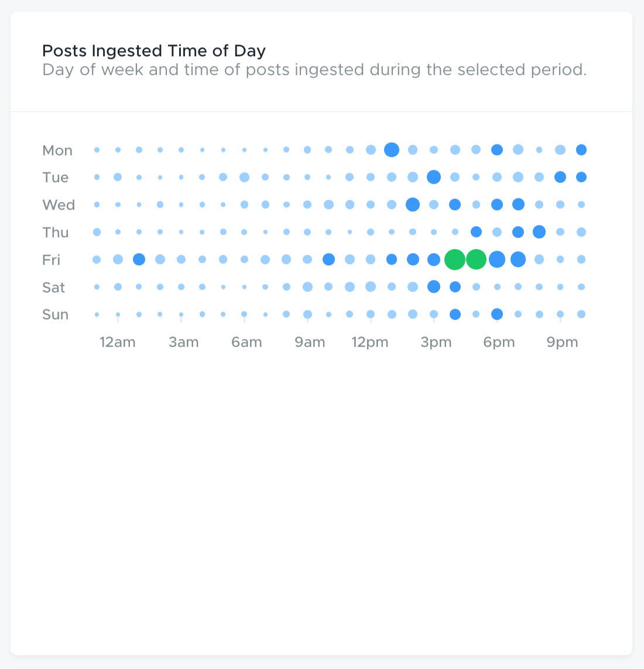Select the dark Tuesday 9pm dot
This screenshot has height=669, width=644.
[560, 177]
